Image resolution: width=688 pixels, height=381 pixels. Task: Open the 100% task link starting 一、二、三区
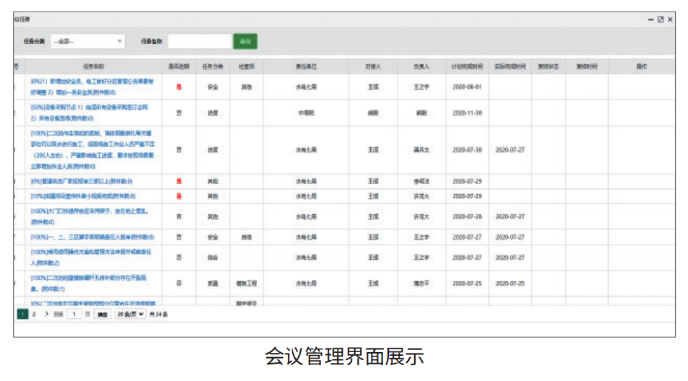click(x=92, y=237)
